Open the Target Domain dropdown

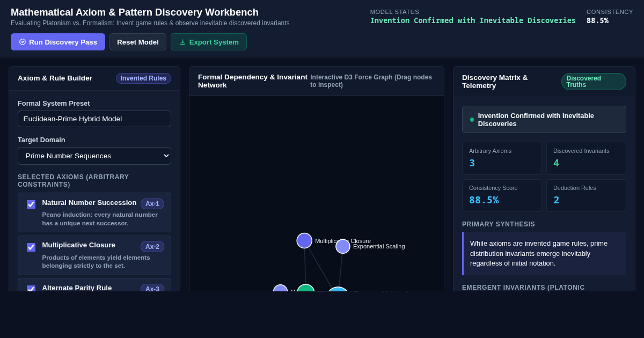coord(94,156)
